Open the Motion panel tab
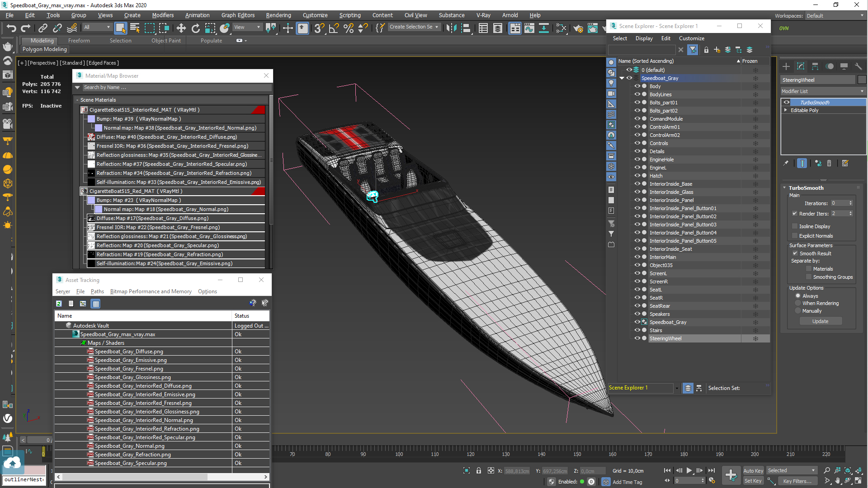This screenshot has height=488, width=868. tap(830, 66)
